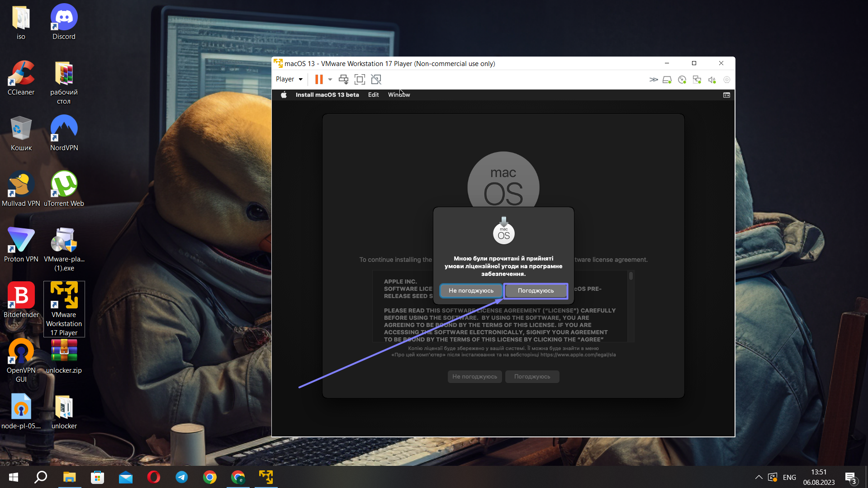Open File Explorer from taskbar
This screenshot has height=488, width=868.
(x=69, y=477)
